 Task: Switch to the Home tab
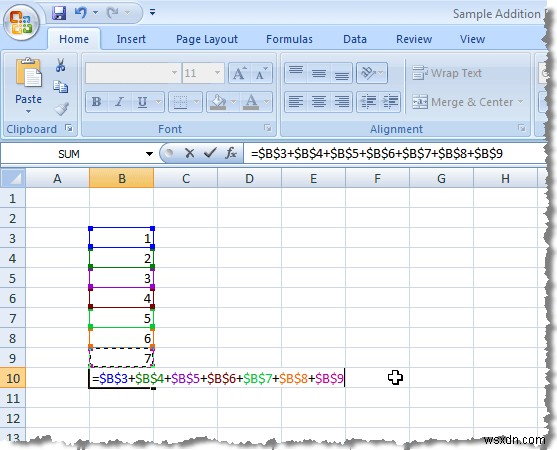tap(74, 39)
